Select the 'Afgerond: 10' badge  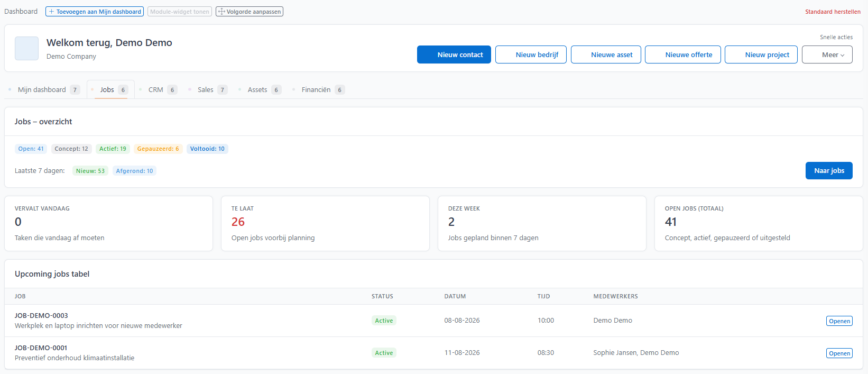[134, 171]
